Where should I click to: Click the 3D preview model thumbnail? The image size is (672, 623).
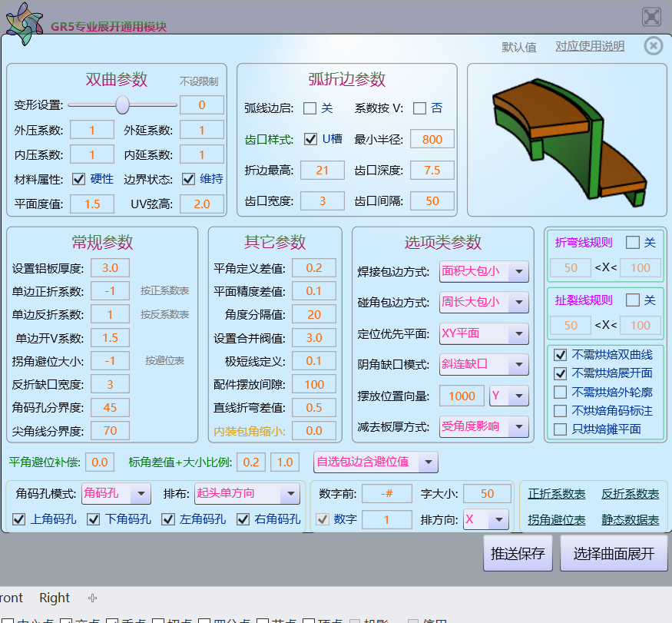point(567,138)
